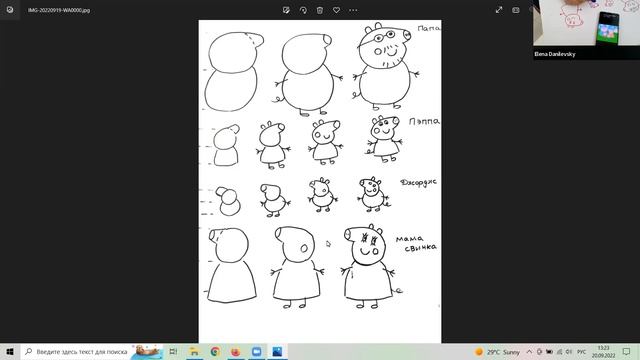Switch to Zoom from the taskbar
The image size is (640, 360).
pos(257,351)
